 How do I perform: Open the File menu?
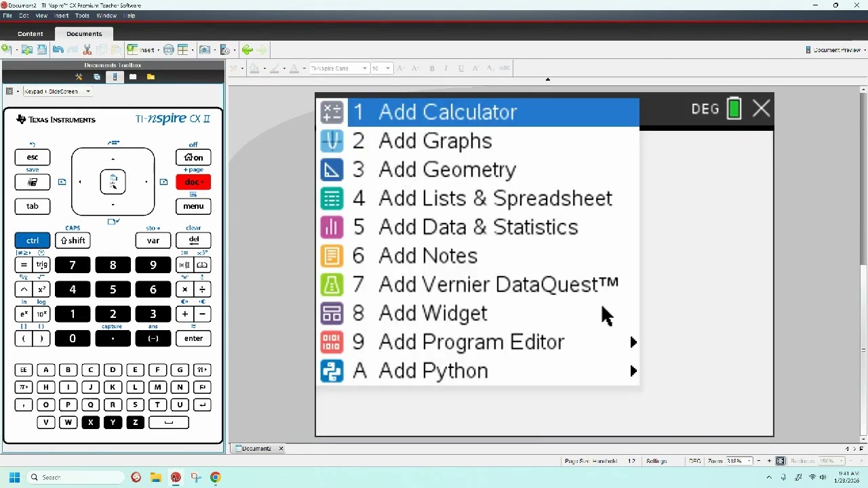coord(7,15)
